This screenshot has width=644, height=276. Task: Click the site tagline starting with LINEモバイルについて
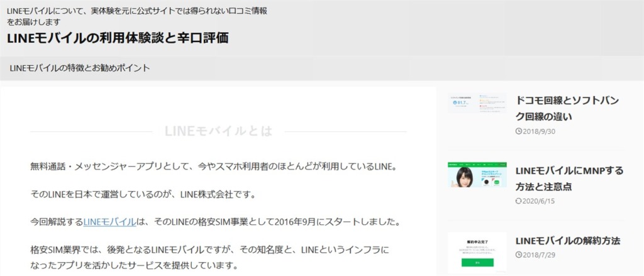[x=136, y=16]
